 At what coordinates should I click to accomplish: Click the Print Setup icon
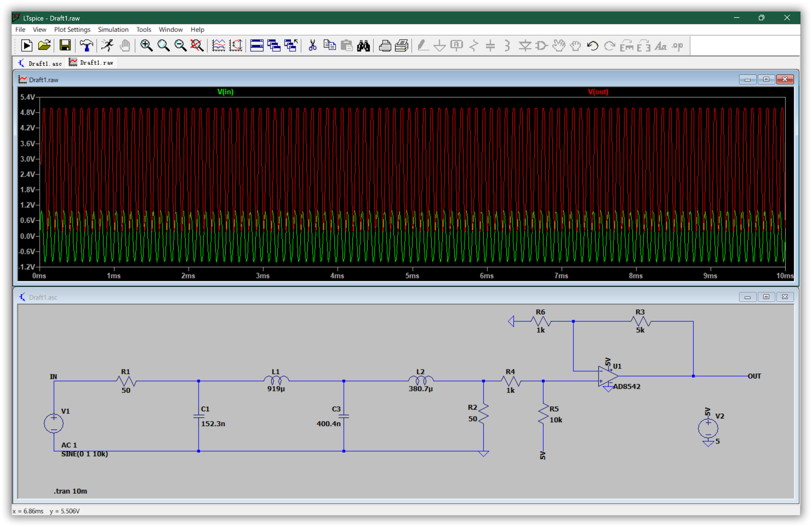click(x=402, y=45)
